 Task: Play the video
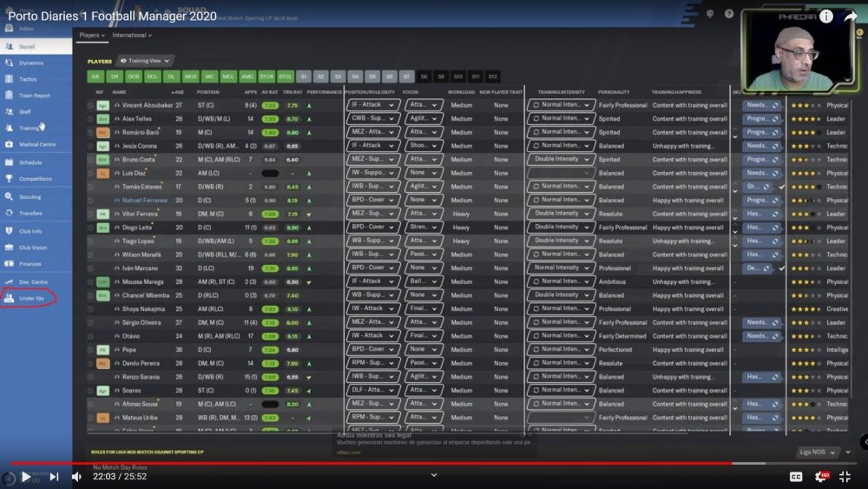(25, 476)
